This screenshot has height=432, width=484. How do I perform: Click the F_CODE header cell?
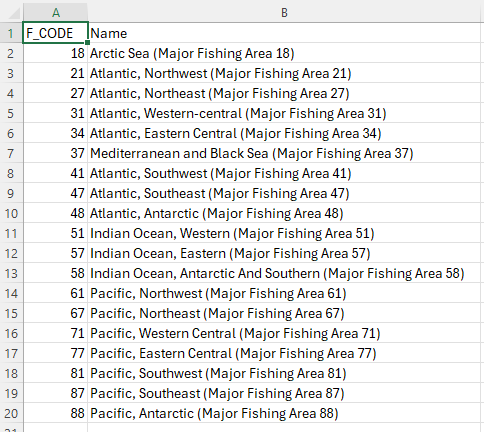coord(55,33)
